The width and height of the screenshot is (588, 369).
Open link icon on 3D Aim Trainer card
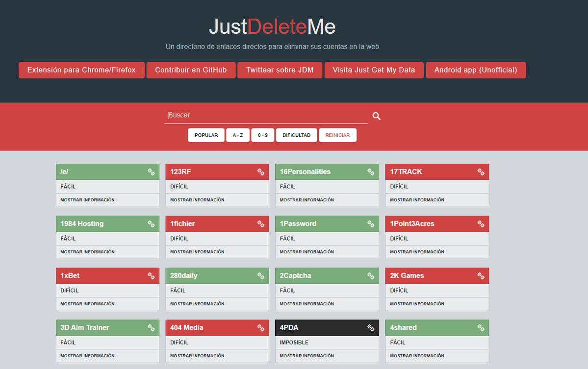point(151,328)
